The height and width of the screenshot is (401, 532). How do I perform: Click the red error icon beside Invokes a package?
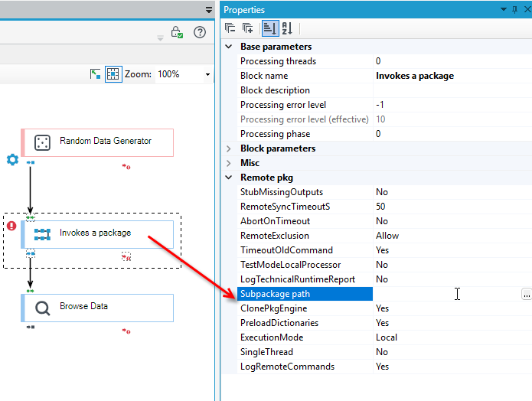tap(11, 226)
